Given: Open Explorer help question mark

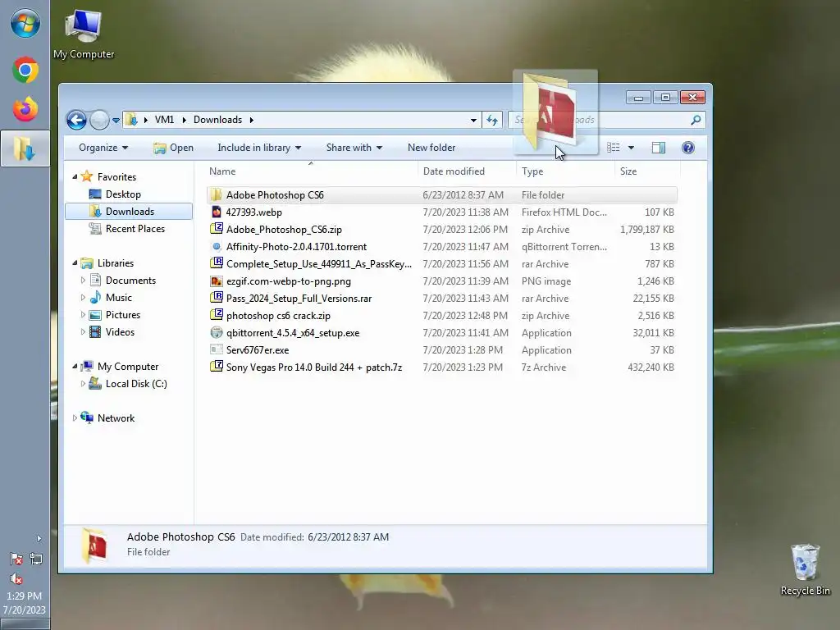Looking at the screenshot, I should 688,148.
